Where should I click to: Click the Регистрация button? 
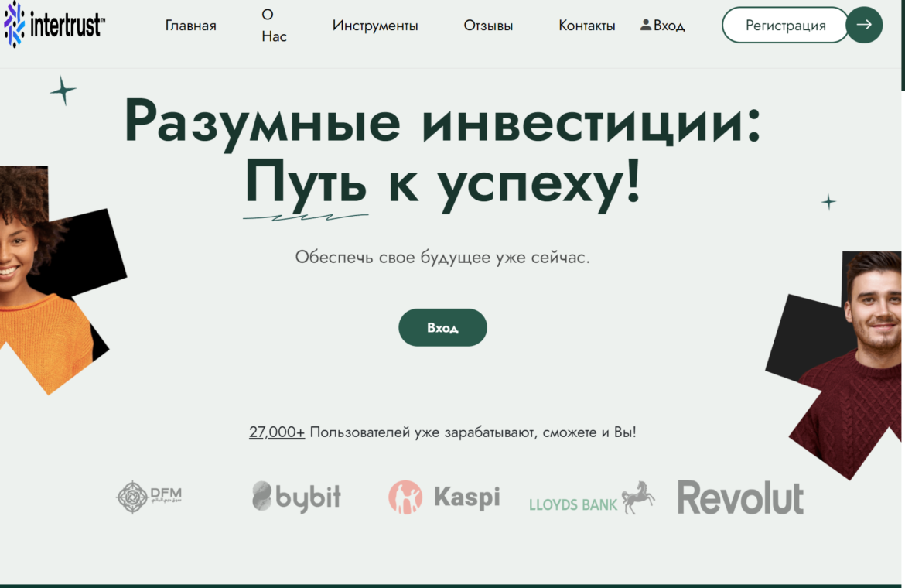click(785, 25)
